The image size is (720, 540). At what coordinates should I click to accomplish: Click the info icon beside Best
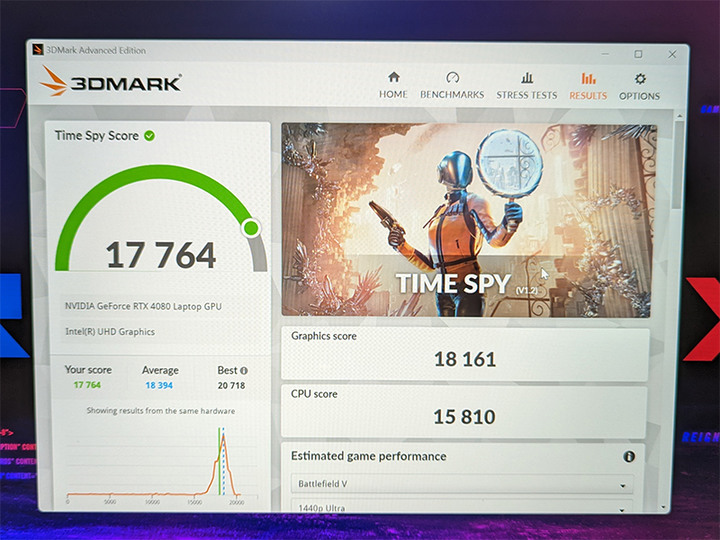[244, 370]
